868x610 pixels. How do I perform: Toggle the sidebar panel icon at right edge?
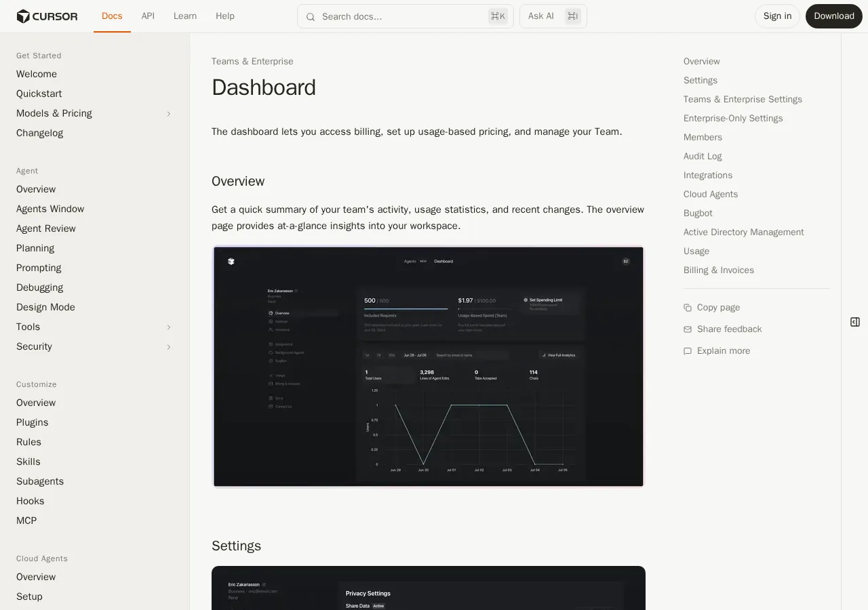point(855,322)
